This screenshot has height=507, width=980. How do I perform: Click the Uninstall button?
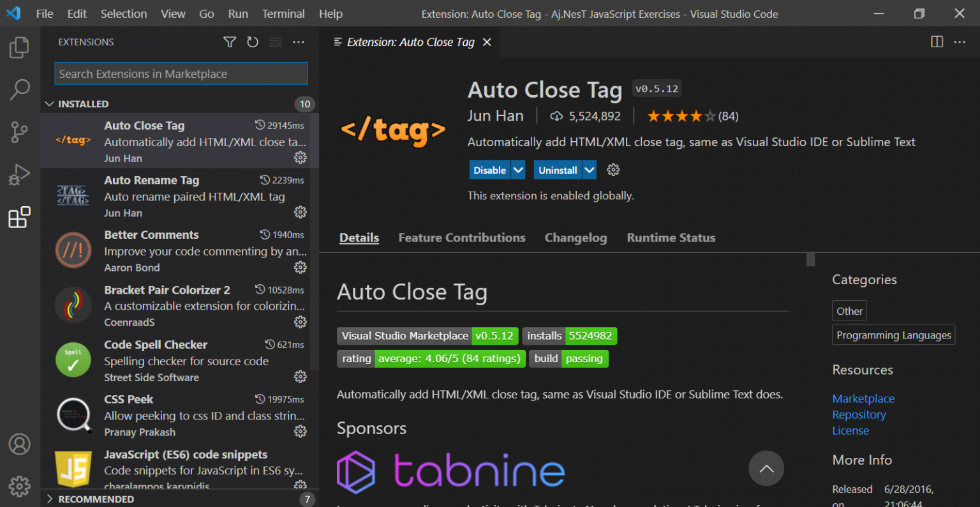pos(557,170)
